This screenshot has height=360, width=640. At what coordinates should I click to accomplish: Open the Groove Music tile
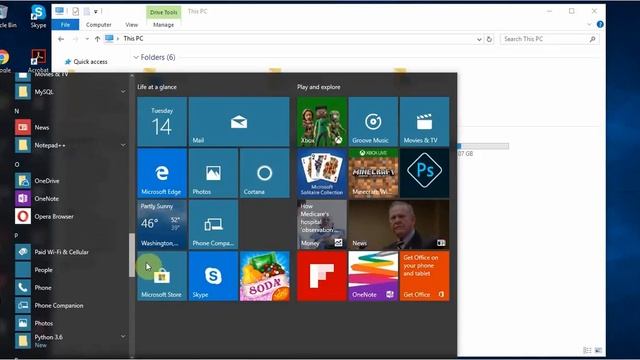[x=373, y=122]
